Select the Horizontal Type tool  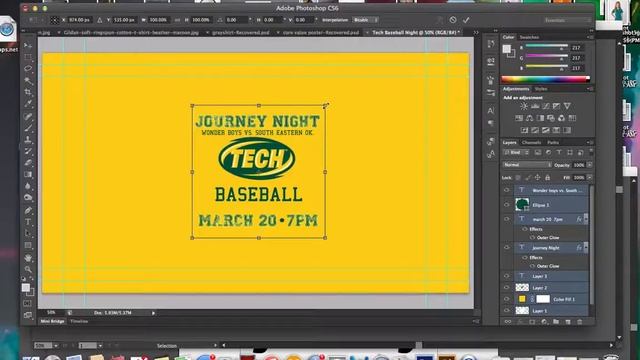pyautogui.click(x=28, y=222)
